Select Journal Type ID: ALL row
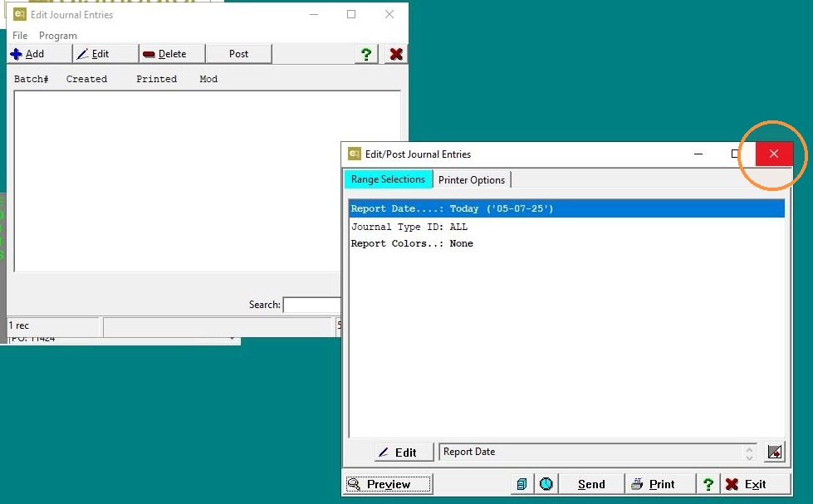The image size is (813, 504). pos(566,227)
